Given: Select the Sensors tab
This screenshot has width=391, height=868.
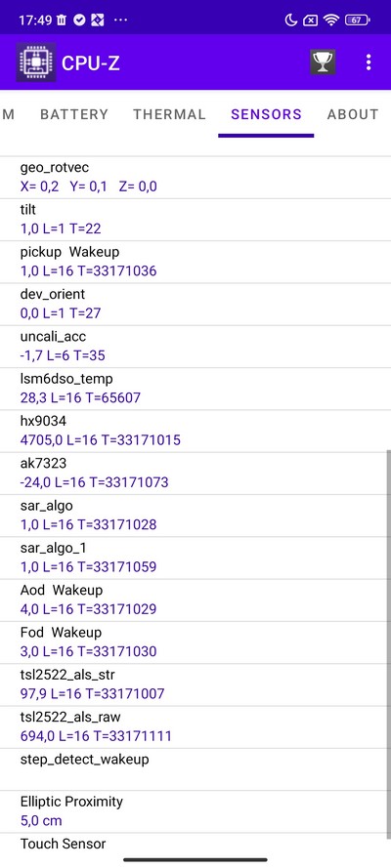Looking at the screenshot, I should (x=267, y=114).
